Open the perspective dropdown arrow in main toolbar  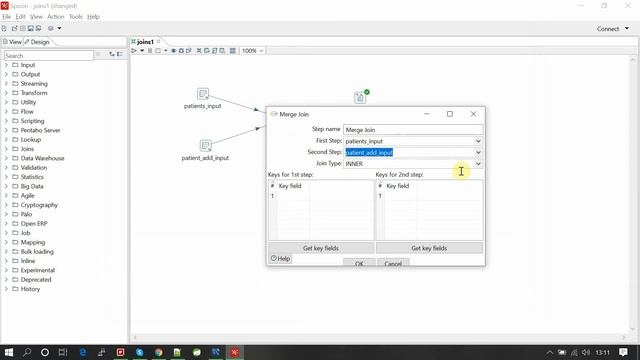coord(59,28)
